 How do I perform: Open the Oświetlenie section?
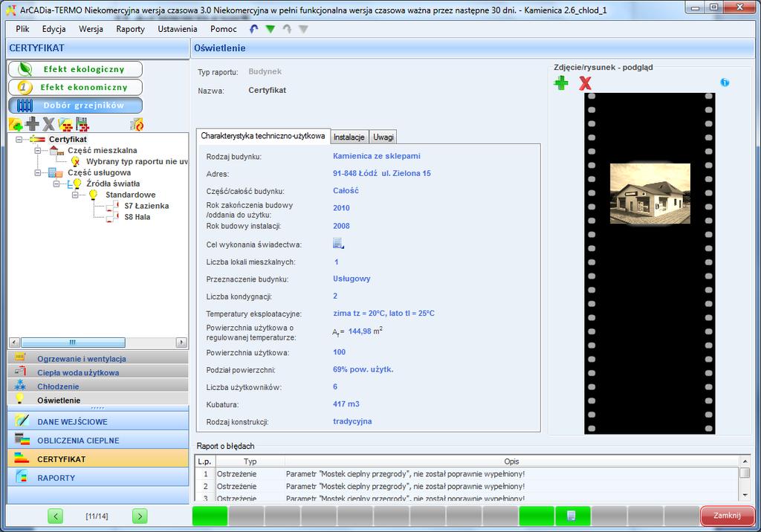98,400
